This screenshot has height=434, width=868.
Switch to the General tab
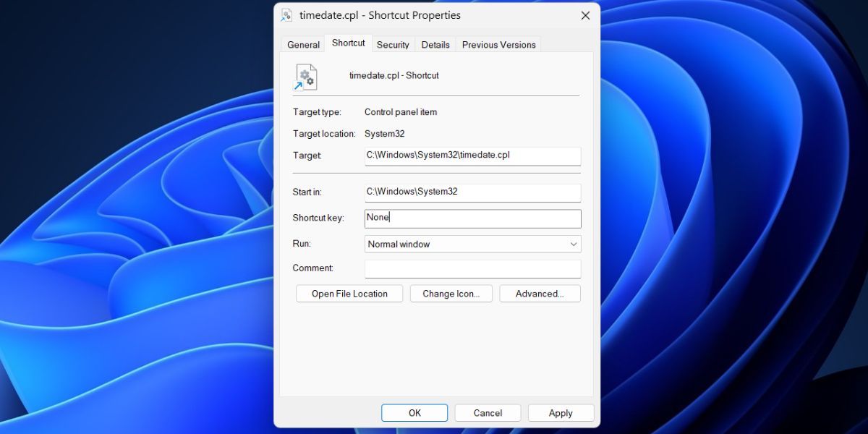coord(303,45)
